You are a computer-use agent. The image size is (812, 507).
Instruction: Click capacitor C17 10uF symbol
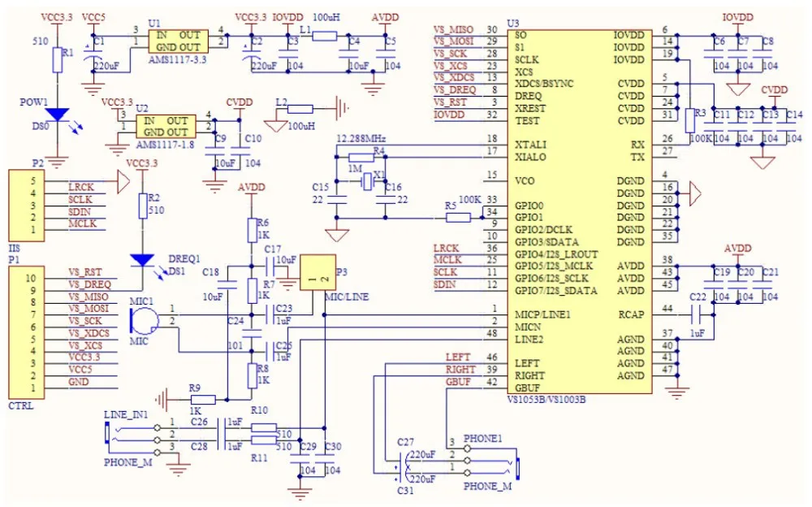point(270,267)
